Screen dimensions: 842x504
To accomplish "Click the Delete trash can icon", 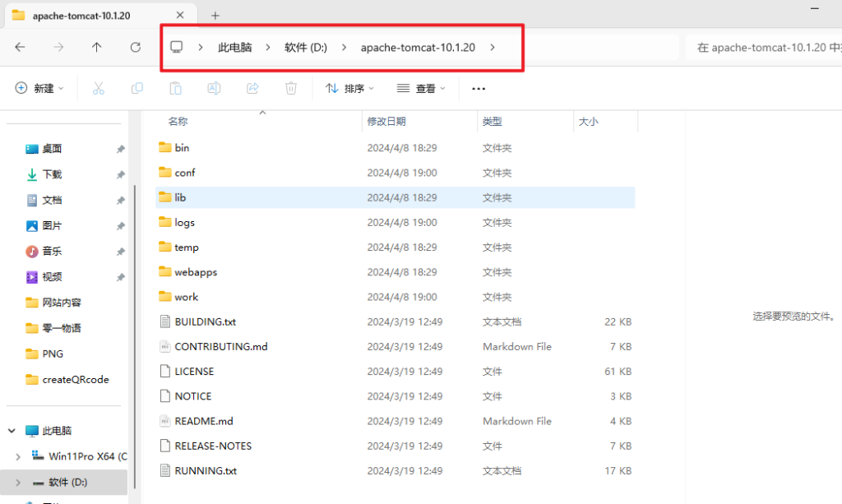I will coord(291,88).
